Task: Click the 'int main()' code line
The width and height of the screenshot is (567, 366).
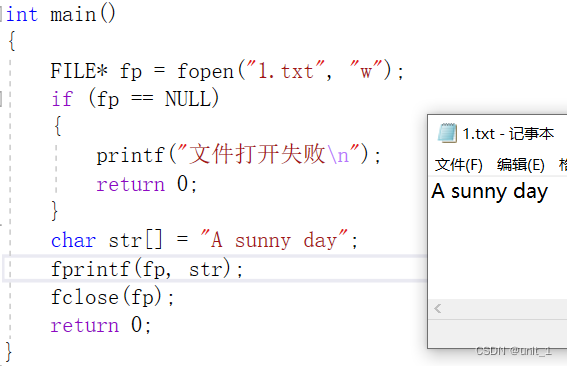Action: tap(61, 14)
